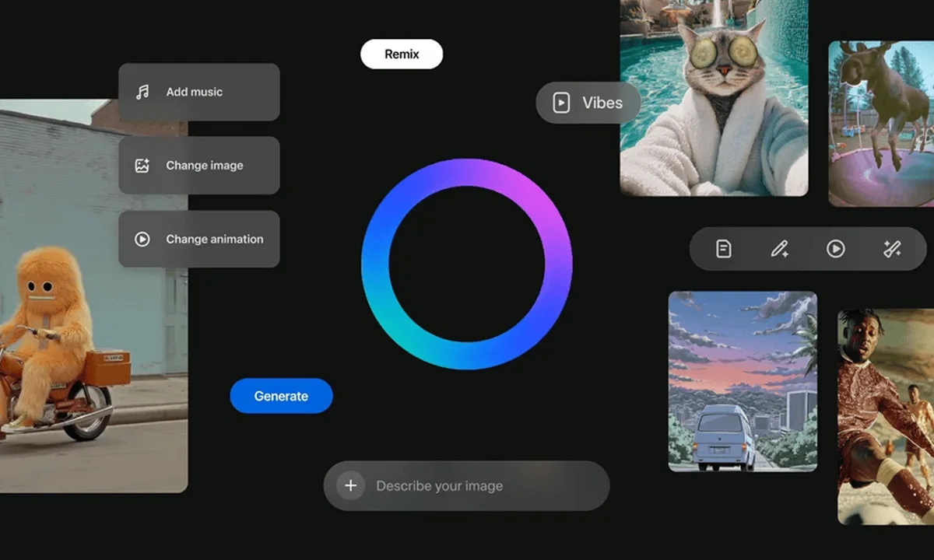Choose the Change animation option
Viewport: 934px width, 560px height.
click(x=214, y=240)
